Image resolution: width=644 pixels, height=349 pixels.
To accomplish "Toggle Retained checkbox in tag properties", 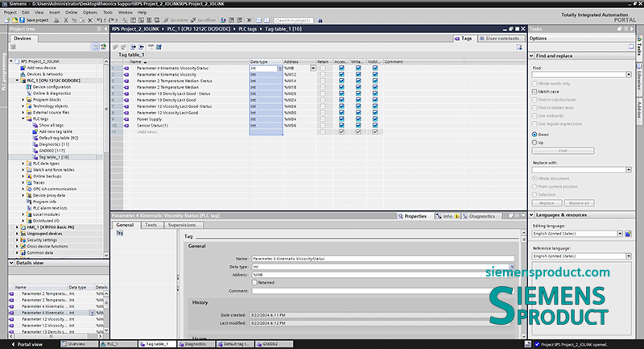I will tap(254, 282).
